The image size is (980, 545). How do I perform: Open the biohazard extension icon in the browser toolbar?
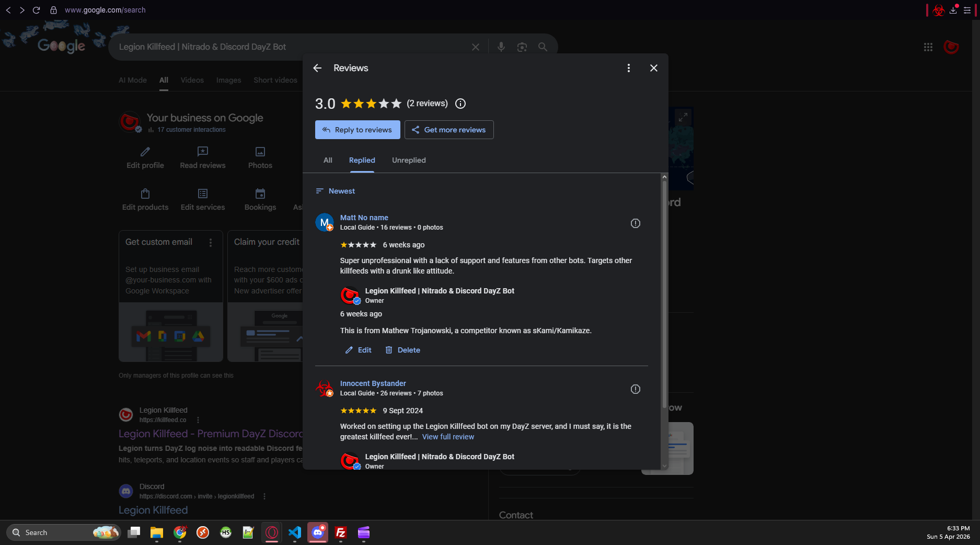point(939,10)
